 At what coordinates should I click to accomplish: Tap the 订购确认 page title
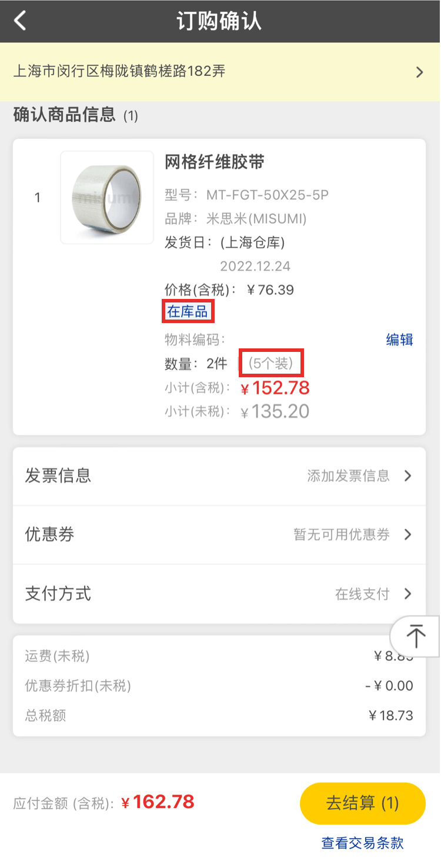point(219,21)
